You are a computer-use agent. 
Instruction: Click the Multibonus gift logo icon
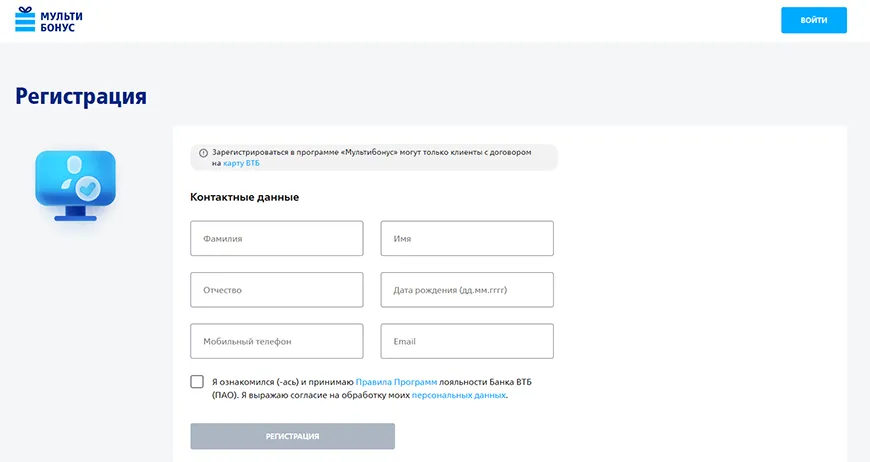[25, 20]
